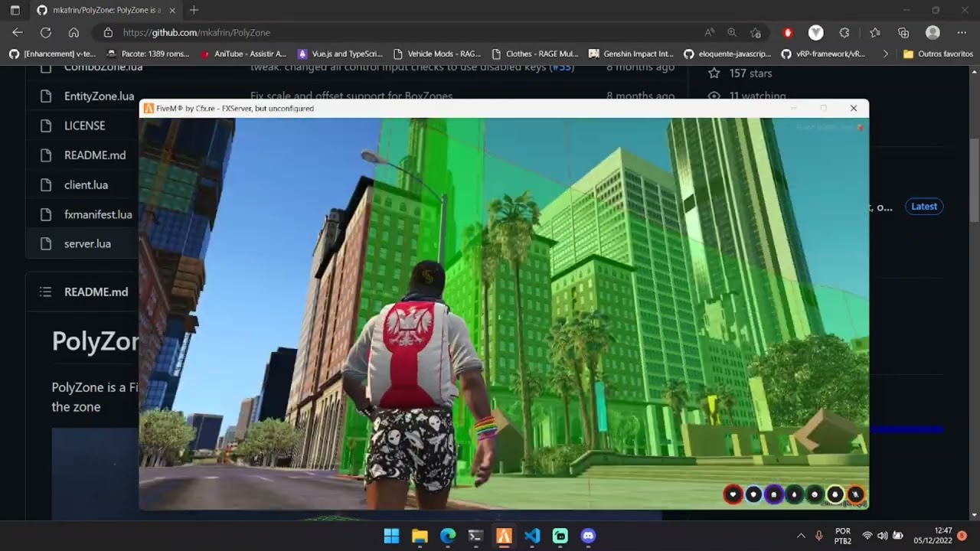Open Visual Studio Code from the taskbar
This screenshot has width=980, height=551.
[x=532, y=536]
